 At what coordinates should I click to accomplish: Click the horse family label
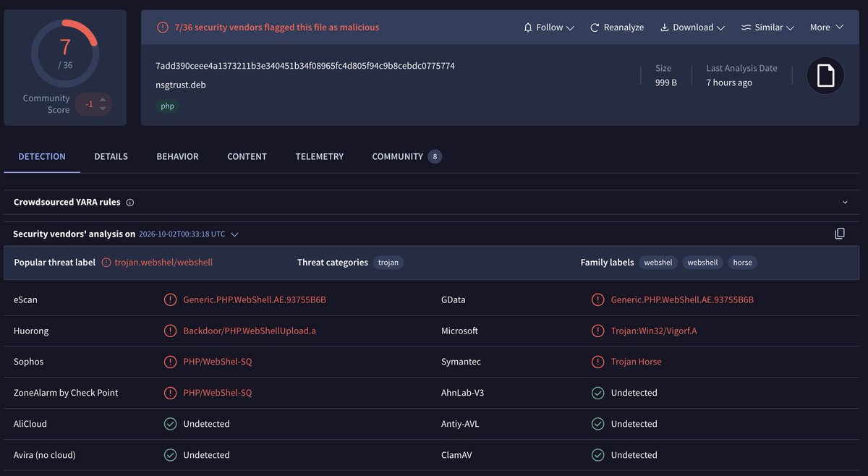coord(742,263)
